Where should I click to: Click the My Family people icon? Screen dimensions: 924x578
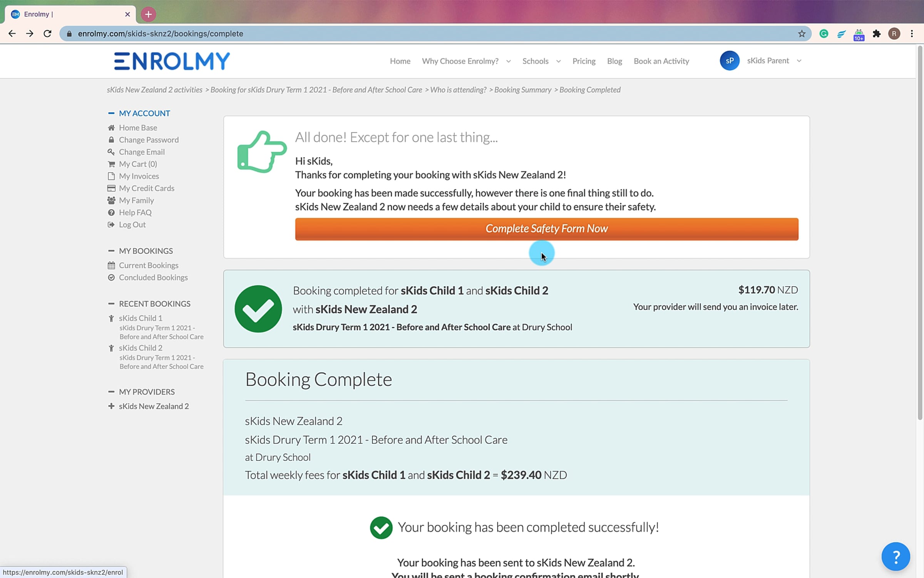(x=111, y=200)
